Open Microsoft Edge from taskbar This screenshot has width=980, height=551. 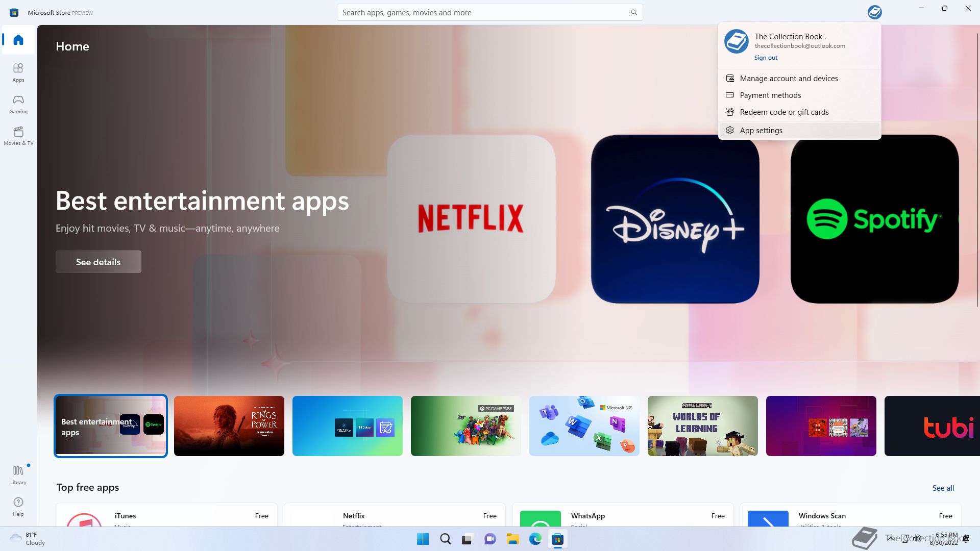pos(535,539)
